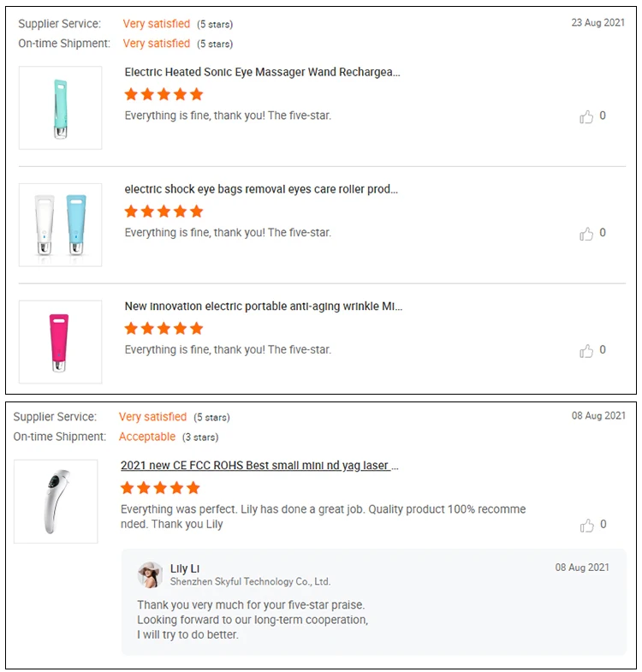Click the Acceptable on-time shipment rating
This screenshot has height=672, width=642.
[147, 437]
